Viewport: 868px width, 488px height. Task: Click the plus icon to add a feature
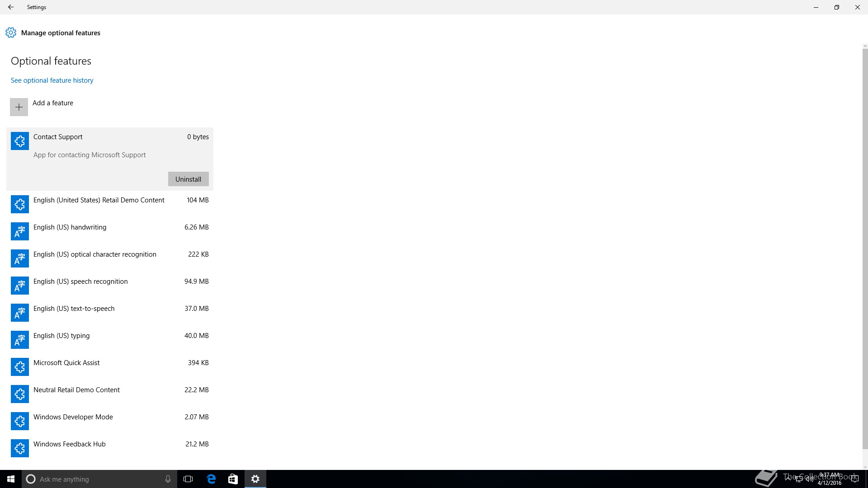click(19, 107)
